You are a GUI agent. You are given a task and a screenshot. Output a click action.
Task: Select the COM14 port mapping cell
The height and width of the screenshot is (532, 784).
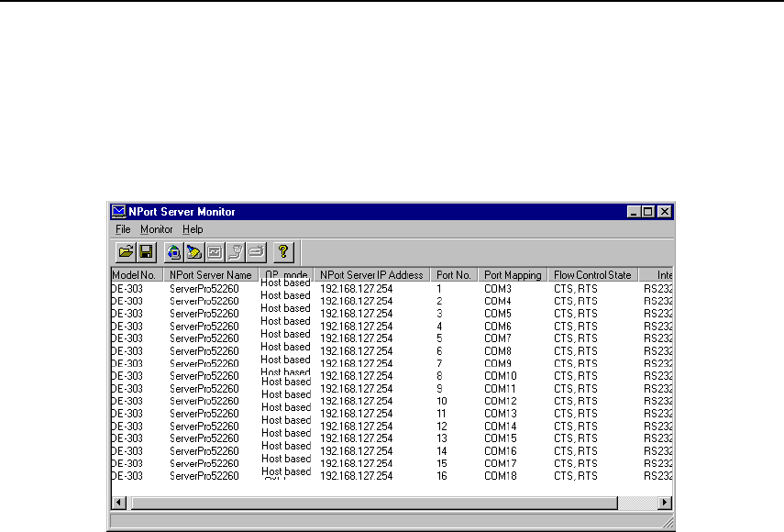coord(501,426)
